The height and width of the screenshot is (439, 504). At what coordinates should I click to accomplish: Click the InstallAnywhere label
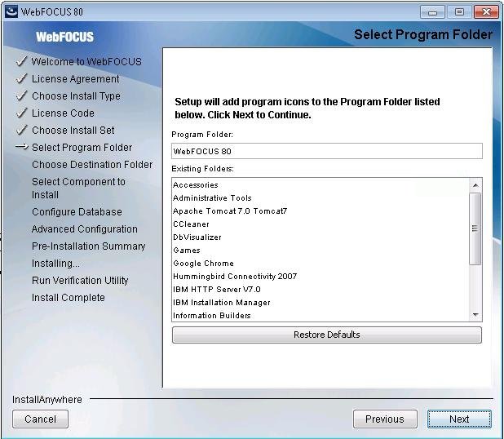click(x=47, y=400)
